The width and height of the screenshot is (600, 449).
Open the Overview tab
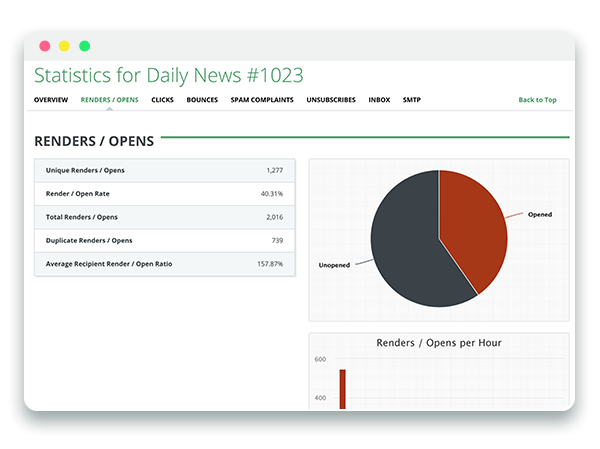click(51, 100)
